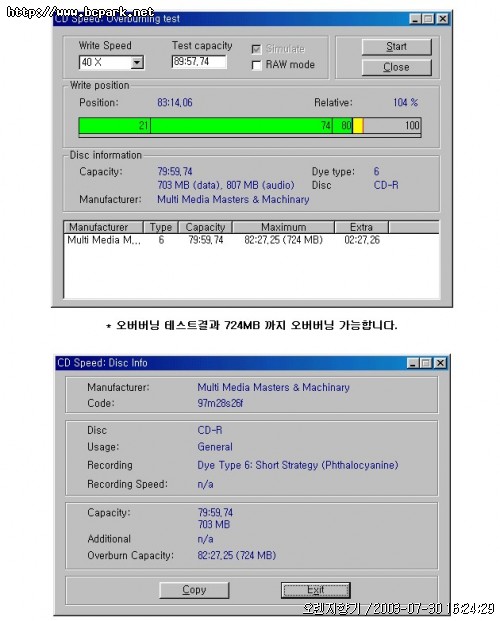This screenshot has width=500, height=621.
Task: Minimize the Overburning test window
Action: click(415, 19)
